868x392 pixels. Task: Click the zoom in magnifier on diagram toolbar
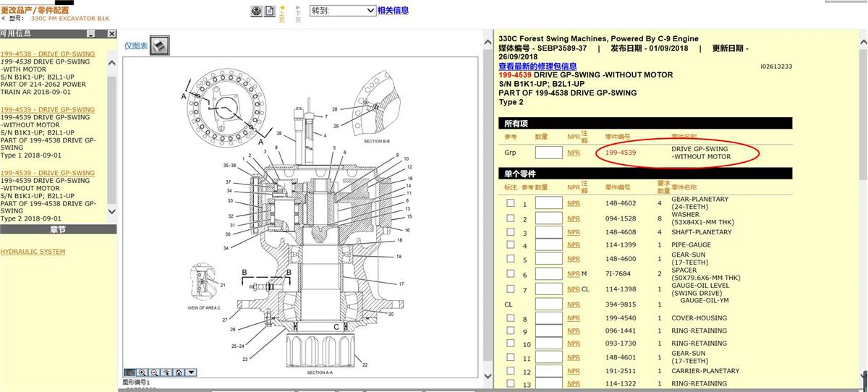[142, 372]
